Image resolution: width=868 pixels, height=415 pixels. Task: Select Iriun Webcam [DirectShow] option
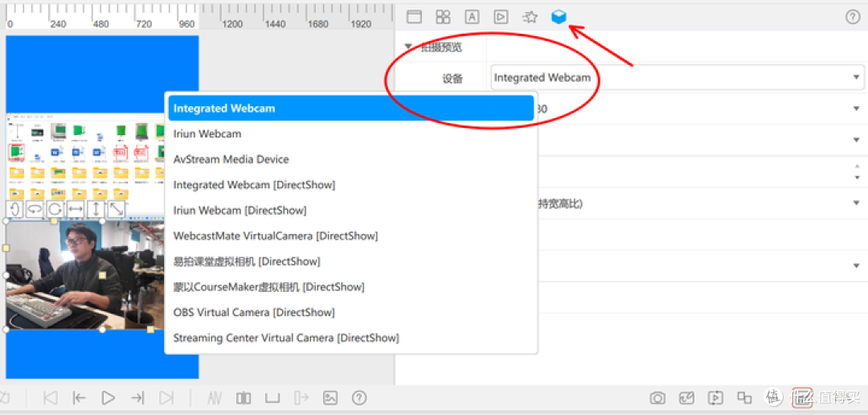coord(351,211)
